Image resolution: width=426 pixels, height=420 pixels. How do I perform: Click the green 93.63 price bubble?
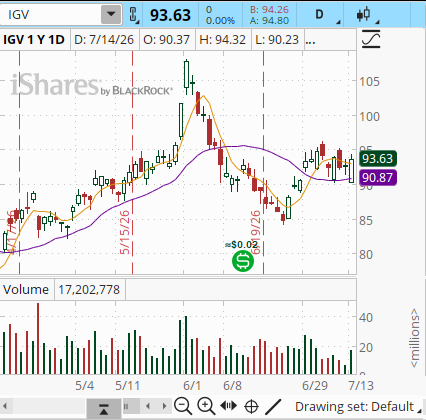[x=378, y=159]
